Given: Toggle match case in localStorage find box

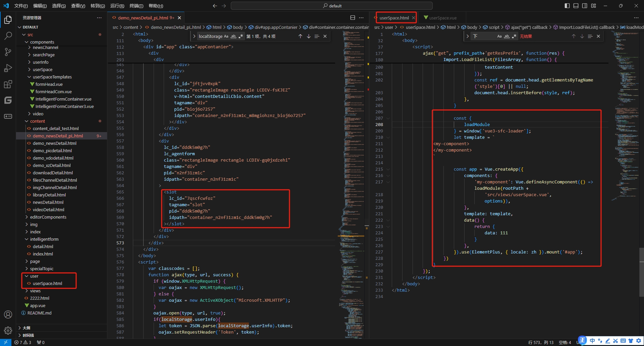Looking at the screenshot, I should coord(226,36).
